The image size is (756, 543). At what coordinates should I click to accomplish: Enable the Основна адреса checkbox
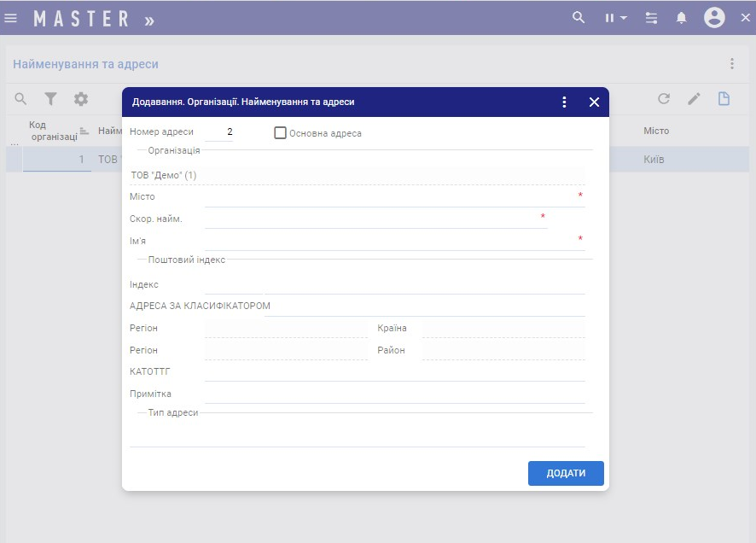(280, 133)
